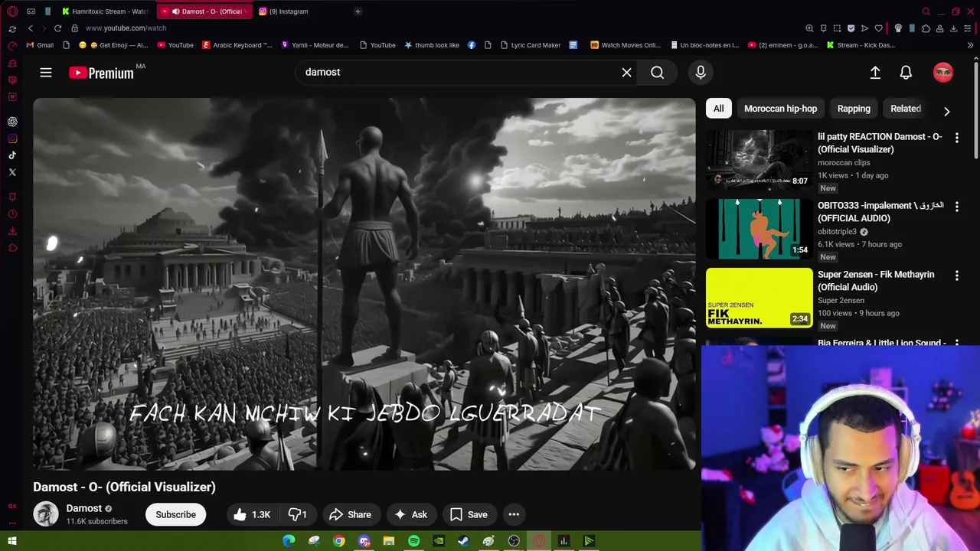Image resolution: width=980 pixels, height=551 pixels.
Task: Open options for Super 2ensen video
Action: [x=956, y=275]
